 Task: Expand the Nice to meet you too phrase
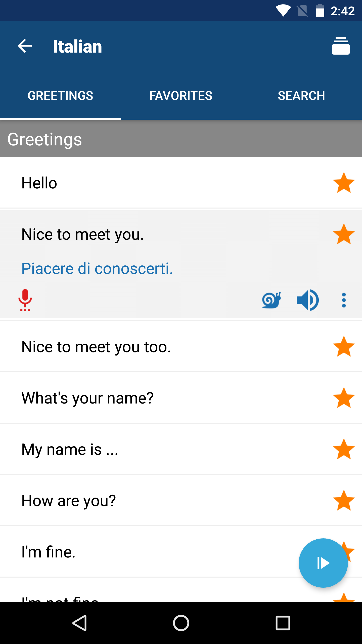pos(151,347)
